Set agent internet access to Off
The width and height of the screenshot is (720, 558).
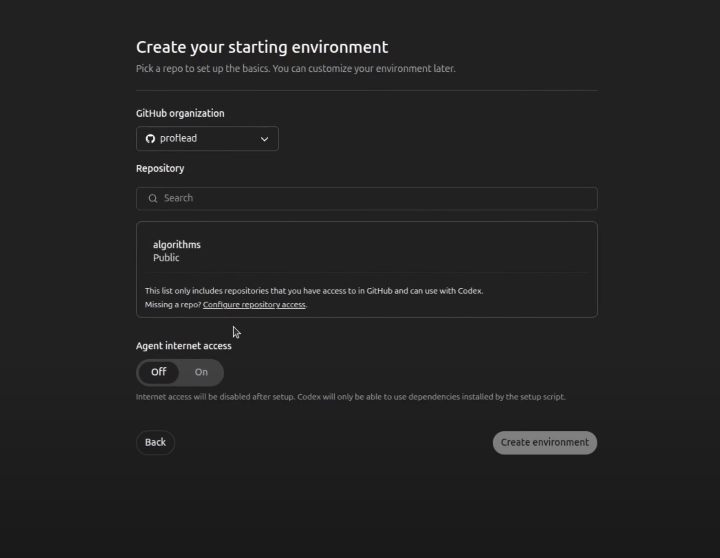pos(158,372)
